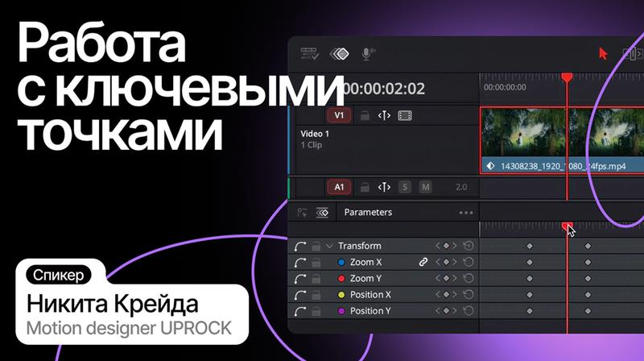Viewport: 644px width, 361px height.
Task: Toggle auto select on A1 track
Action: 384,188
